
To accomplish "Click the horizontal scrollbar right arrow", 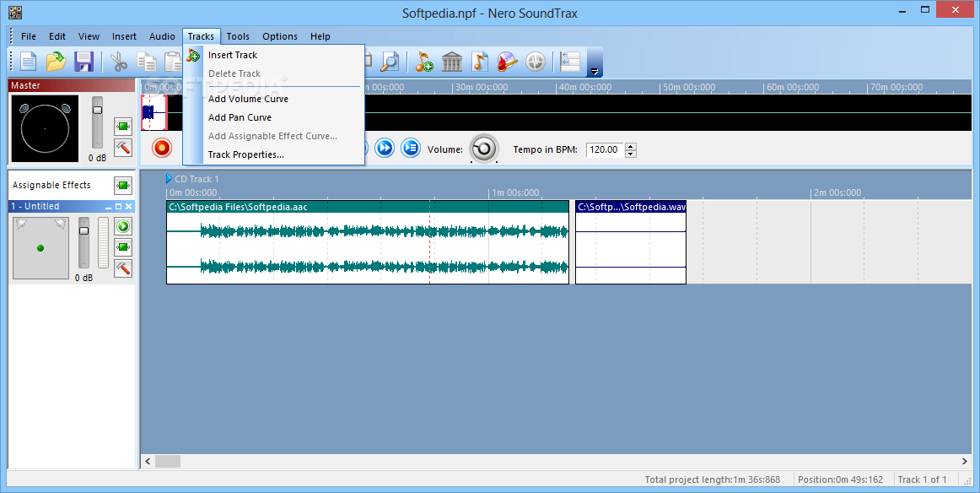I will pyautogui.click(x=964, y=462).
